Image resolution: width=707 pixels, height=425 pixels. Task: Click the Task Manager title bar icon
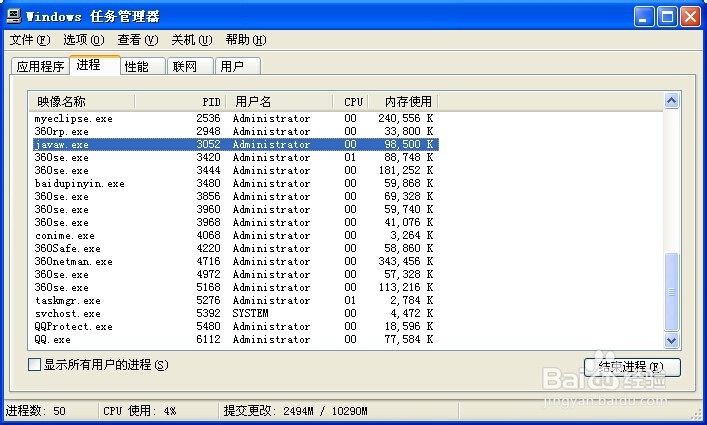[14, 16]
